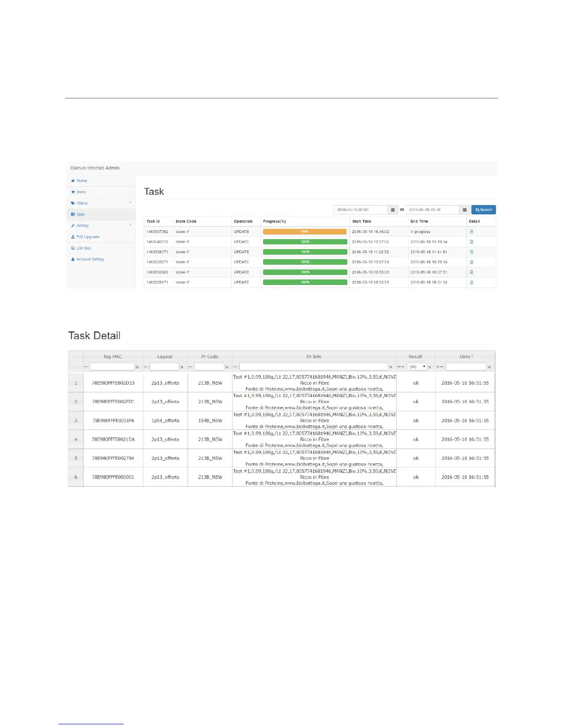This screenshot has width=563, height=728.
Task: Expand the Status sidebar submenu
Action: click(101, 203)
